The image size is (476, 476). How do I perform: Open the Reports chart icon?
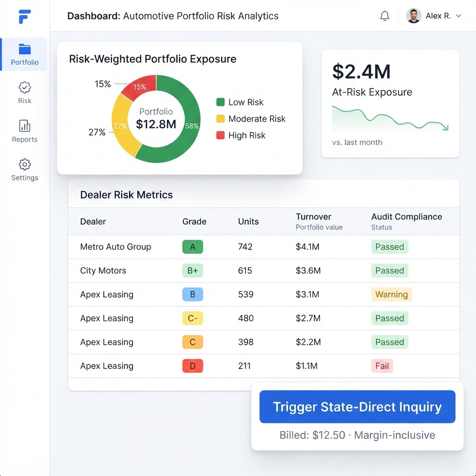[x=25, y=126]
